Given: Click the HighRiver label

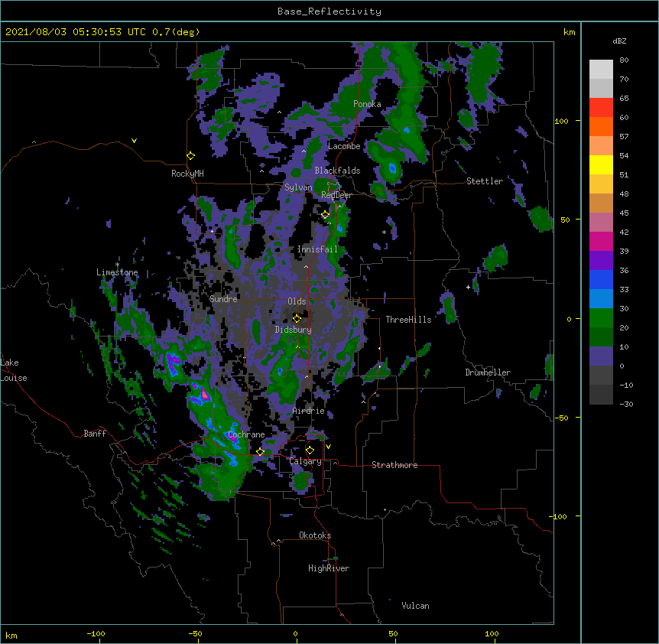Looking at the screenshot, I should 329,568.
